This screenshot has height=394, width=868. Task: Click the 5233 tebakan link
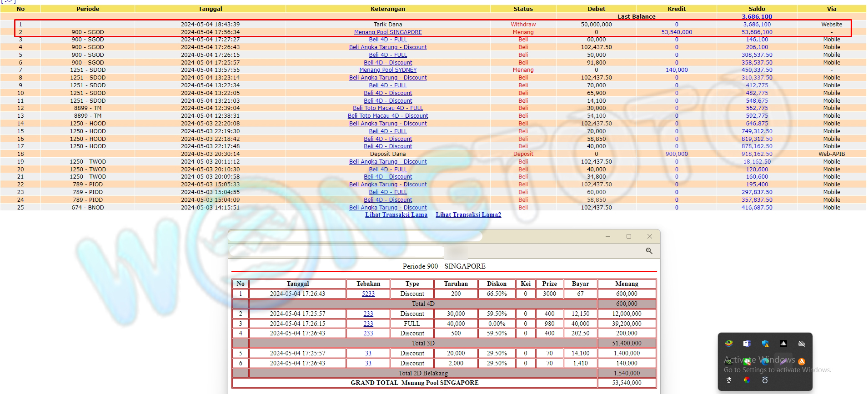tap(368, 294)
